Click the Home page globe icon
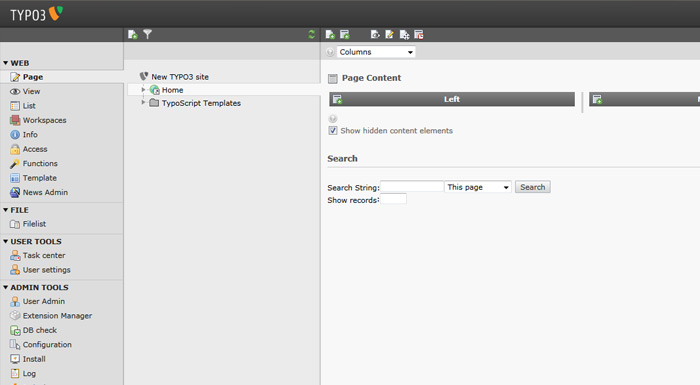This screenshot has width=700, height=385. point(155,90)
